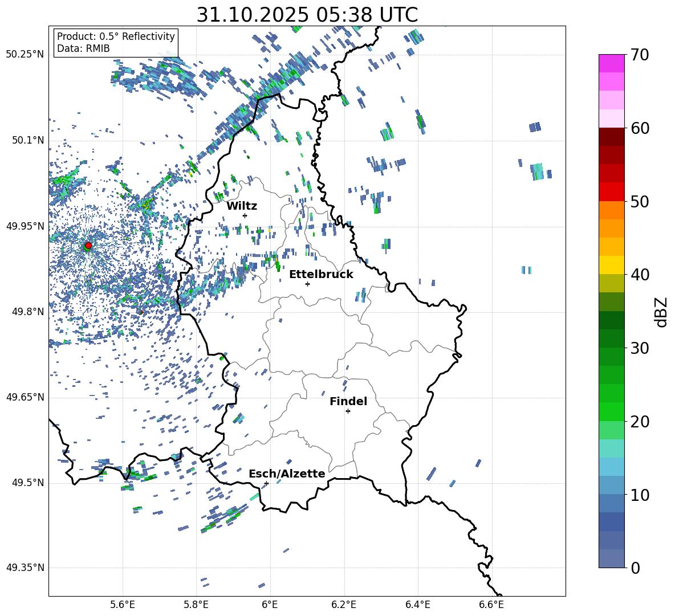The height and width of the screenshot is (616, 675).
Task: Pick the bright red colorbar swatch above 50
Action: [612, 191]
